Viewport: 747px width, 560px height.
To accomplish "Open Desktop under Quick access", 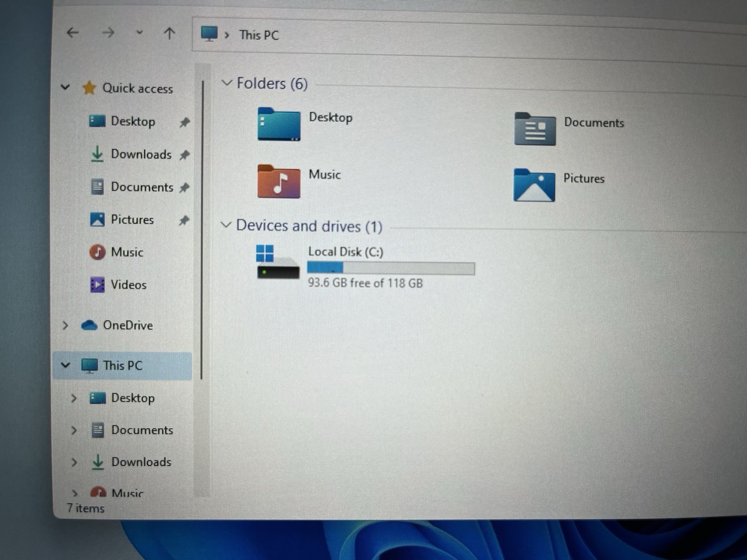I will (133, 121).
